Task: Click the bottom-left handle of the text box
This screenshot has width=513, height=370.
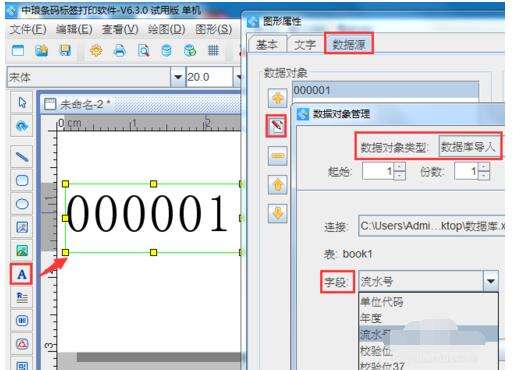Action: click(65, 252)
